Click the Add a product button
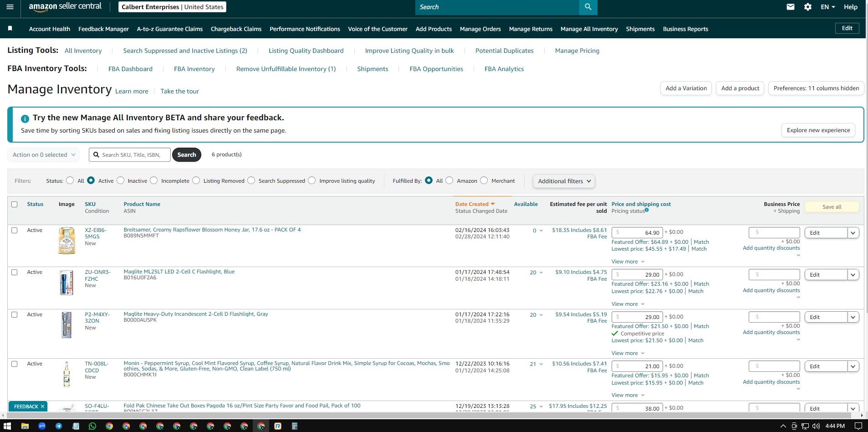Viewport: 868px width, 432px height. [740, 88]
